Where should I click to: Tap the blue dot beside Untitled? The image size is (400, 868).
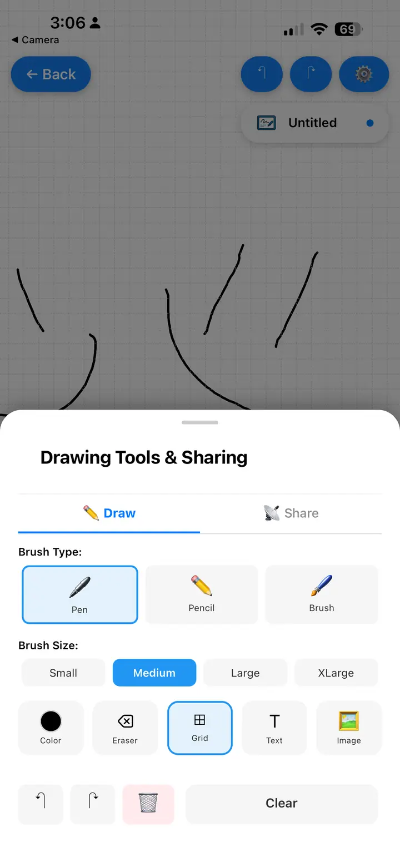coord(370,123)
